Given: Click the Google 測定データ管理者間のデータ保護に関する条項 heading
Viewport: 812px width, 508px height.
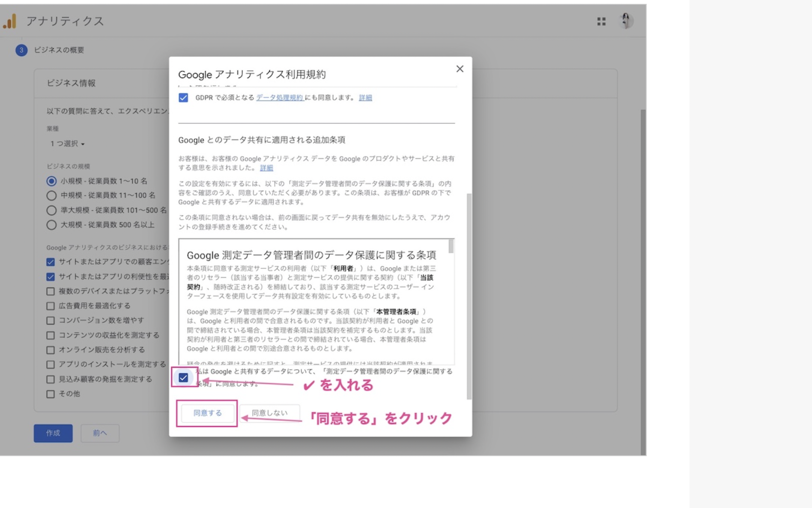Looking at the screenshot, I should (x=311, y=255).
